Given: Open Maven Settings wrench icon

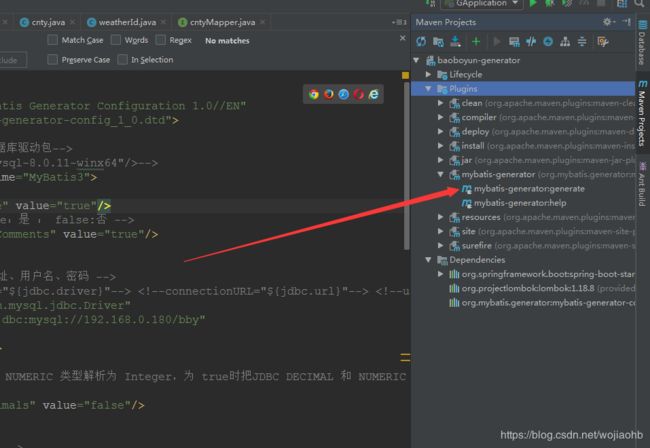Looking at the screenshot, I should click(603, 41).
